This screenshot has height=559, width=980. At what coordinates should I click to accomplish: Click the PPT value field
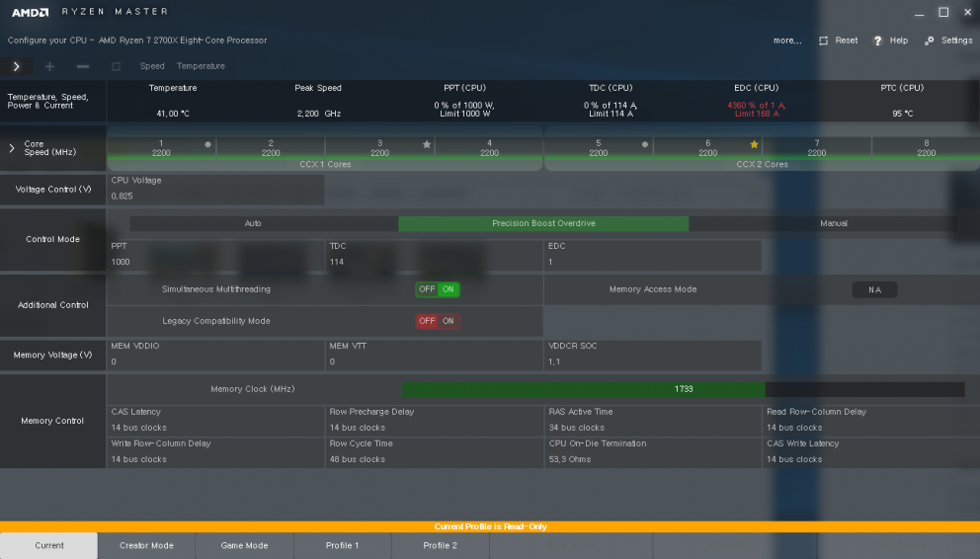click(215, 256)
